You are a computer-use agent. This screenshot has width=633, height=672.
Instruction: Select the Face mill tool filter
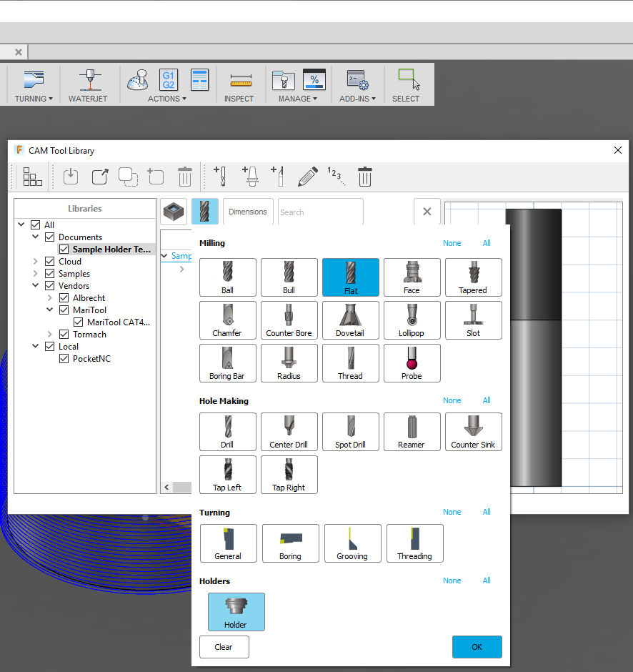pos(412,277)
